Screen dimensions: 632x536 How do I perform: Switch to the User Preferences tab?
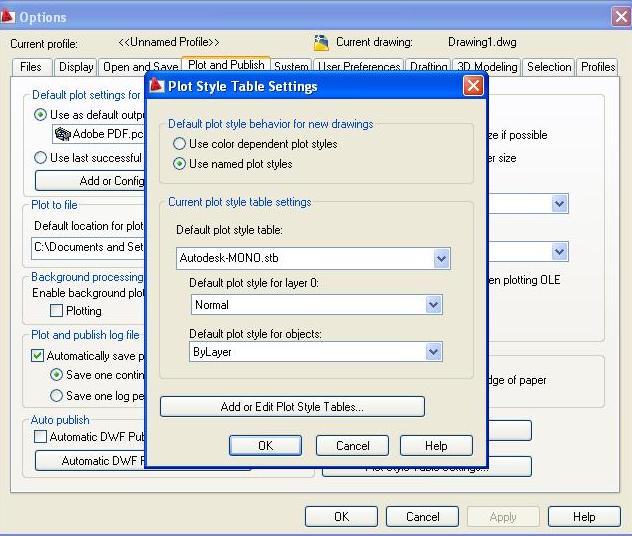pos(359,67)
